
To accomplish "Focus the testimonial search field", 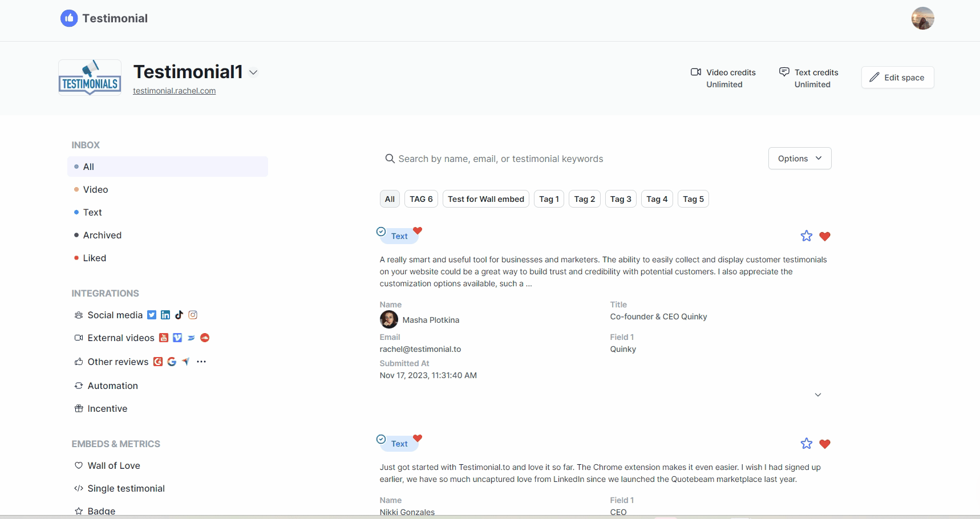I will [x=570, y=159].
